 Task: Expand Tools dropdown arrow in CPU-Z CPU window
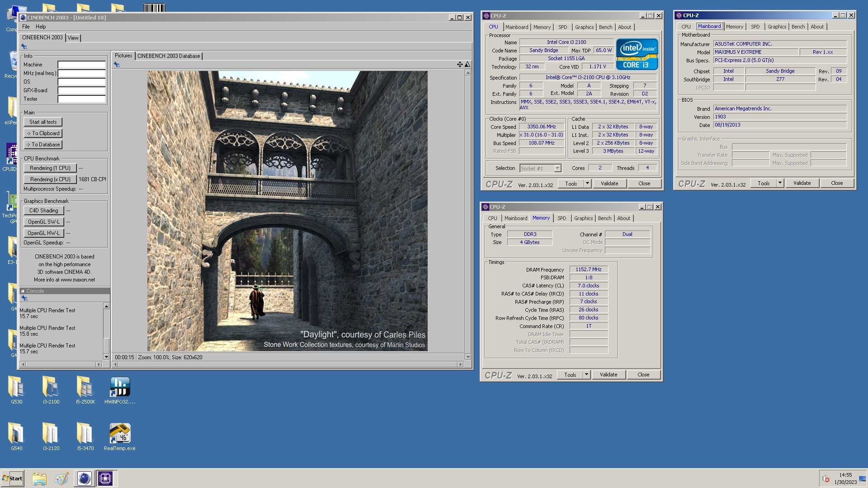pos(587,183)
